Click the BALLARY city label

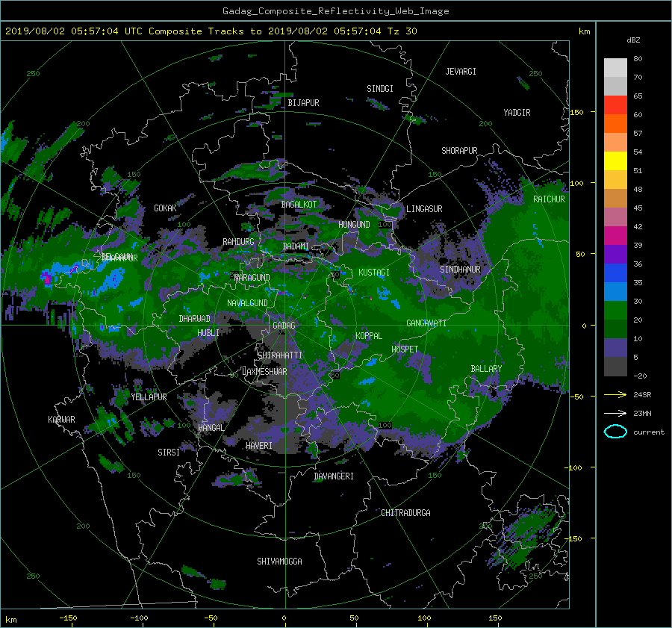point(486,369)
